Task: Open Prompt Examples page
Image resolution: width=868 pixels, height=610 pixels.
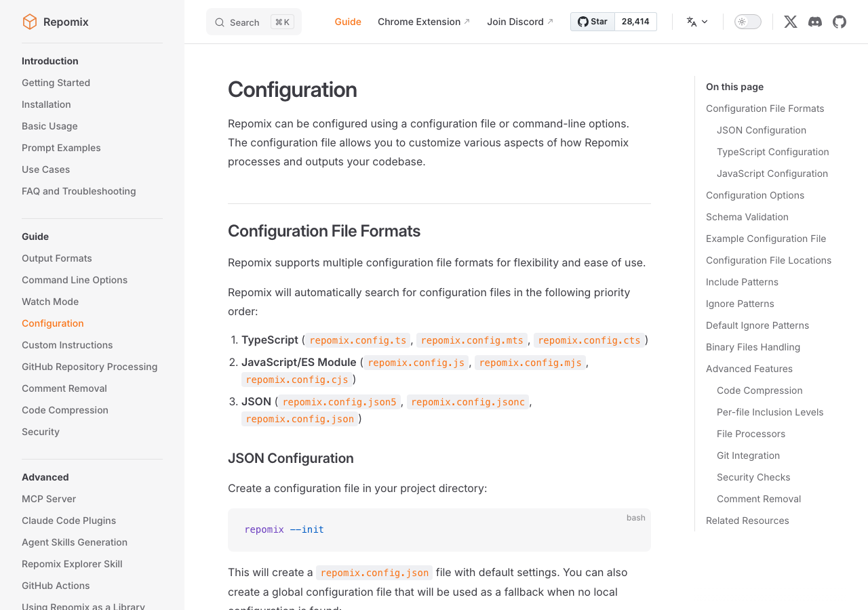Action: pos(61,148)
